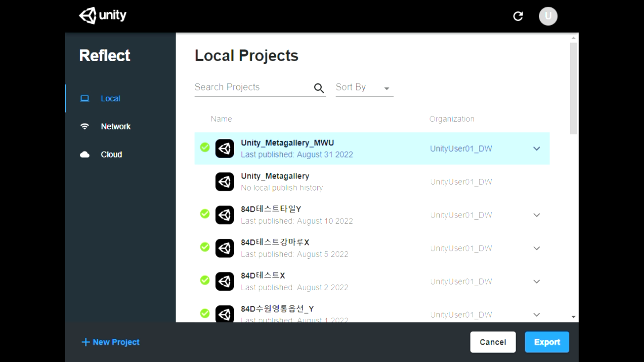Switch to Local projects tab
644x362 pixels.
tap(121, 99)
